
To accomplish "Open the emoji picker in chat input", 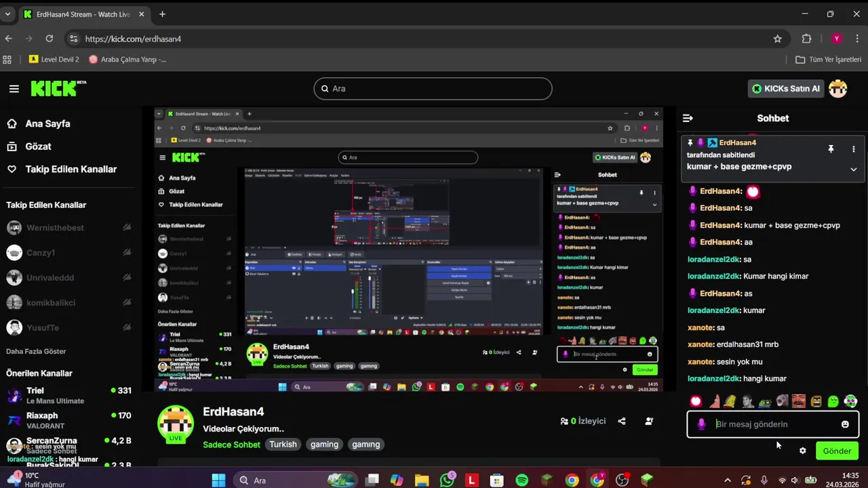I will [x=845, y=424].
